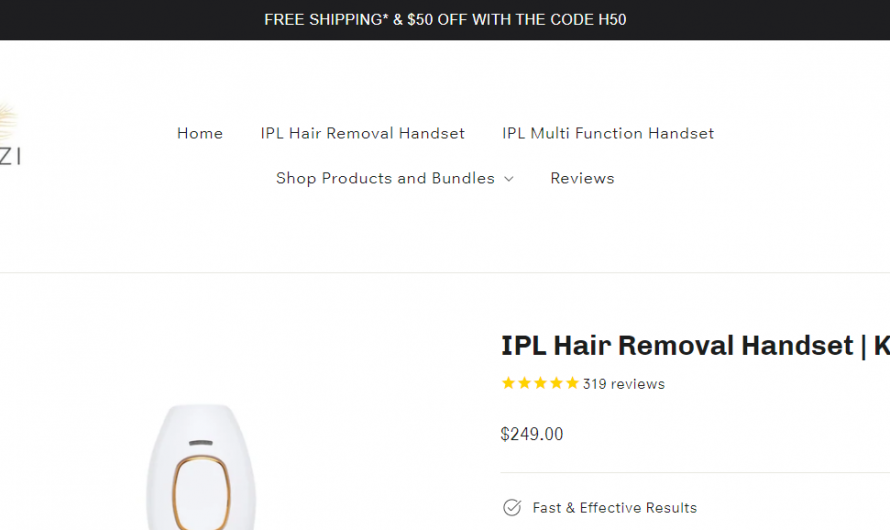Click the site logo at top left
The height and width of the screenshot is (530, 890).
click(9, 133)
